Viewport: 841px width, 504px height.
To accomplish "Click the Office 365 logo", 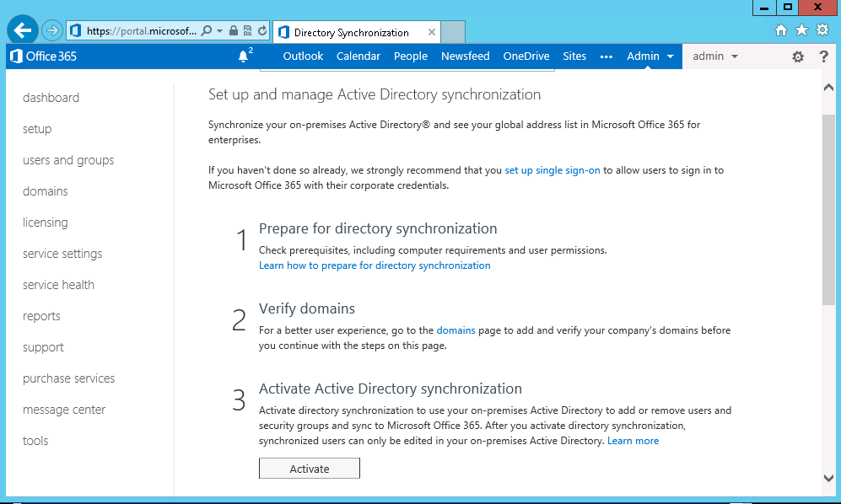I will click(x=44, y=56).
